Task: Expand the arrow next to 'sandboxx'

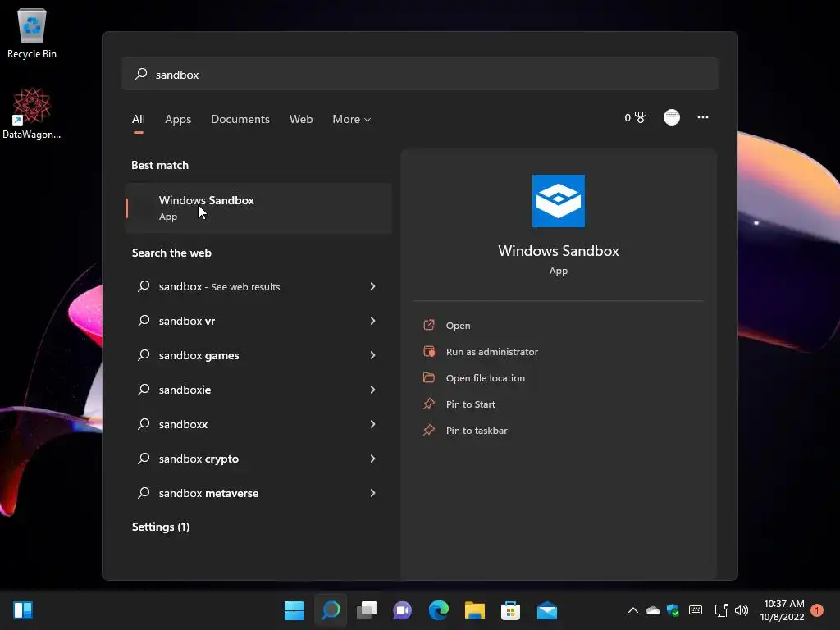Action: (x=373, y=424)
